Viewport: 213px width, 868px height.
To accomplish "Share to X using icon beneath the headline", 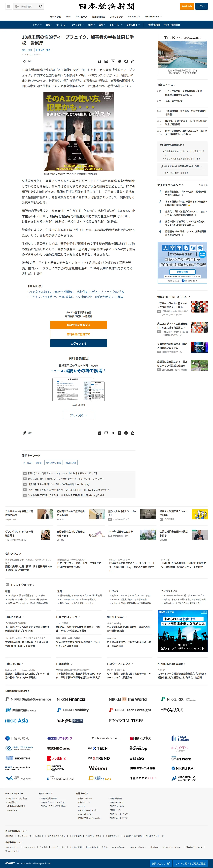I will tap(119, 61).
